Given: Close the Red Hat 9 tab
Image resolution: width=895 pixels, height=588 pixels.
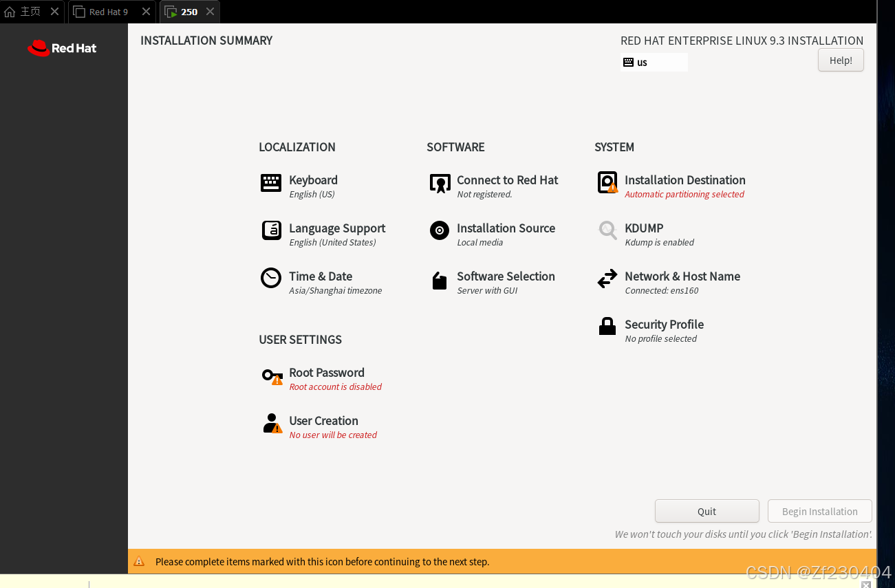Looking at the screenshot, I should [146, 12].
